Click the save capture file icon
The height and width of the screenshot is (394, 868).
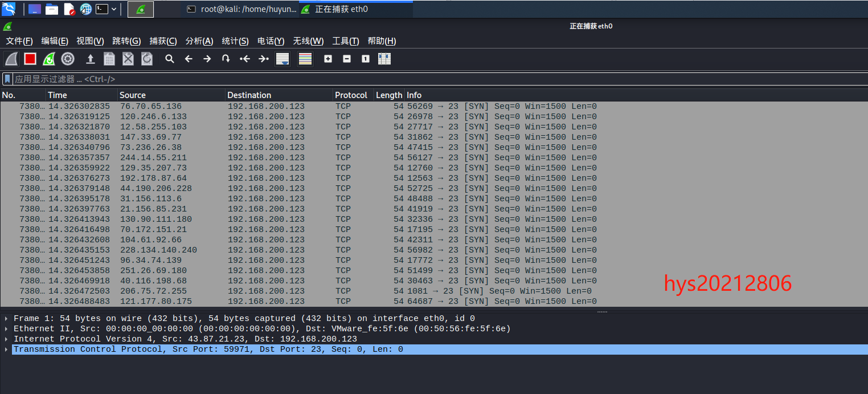[x=109, y=59]
